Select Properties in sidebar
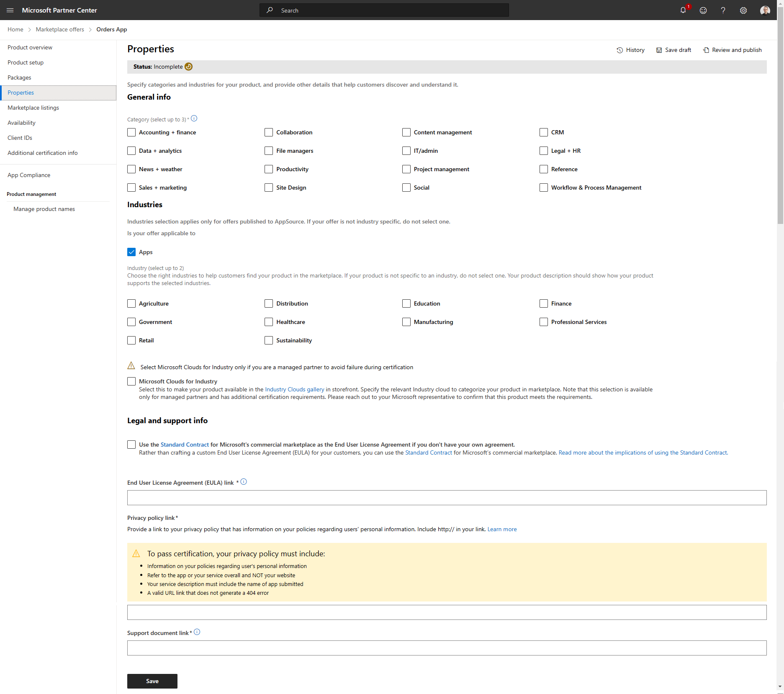Image resolution: width=784 pixels, height=694 pixels. tap(58, 93)
